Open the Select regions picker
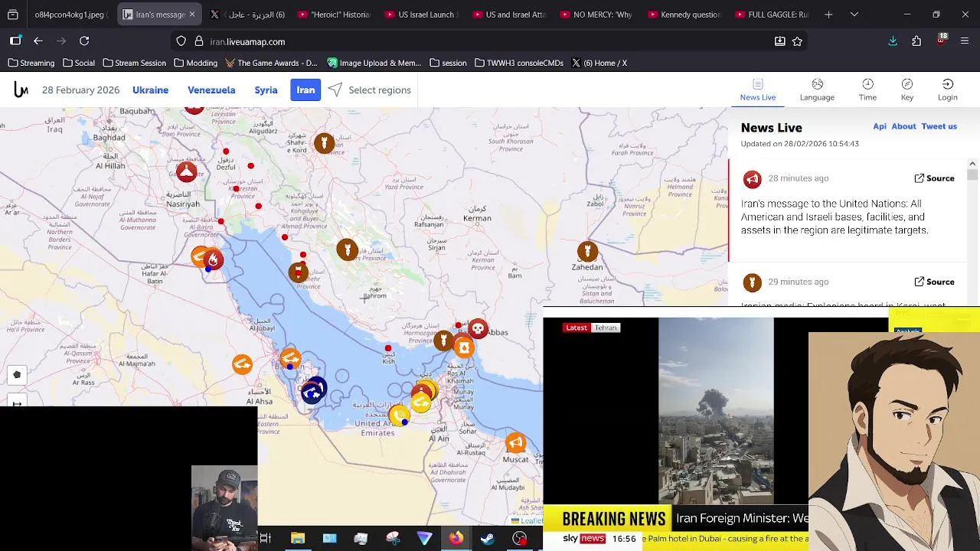The height and width of the screenshot is (551, 980). point(370,90)
